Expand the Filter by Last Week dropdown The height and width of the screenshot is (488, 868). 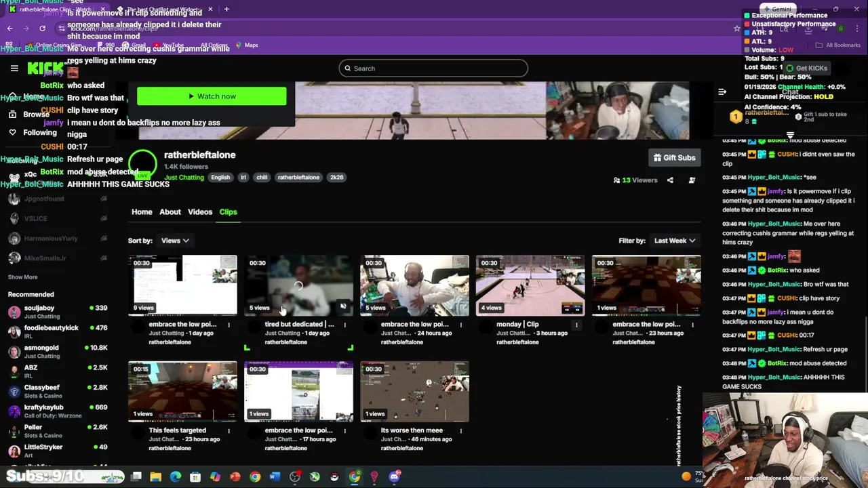click(x=675, y=241)
